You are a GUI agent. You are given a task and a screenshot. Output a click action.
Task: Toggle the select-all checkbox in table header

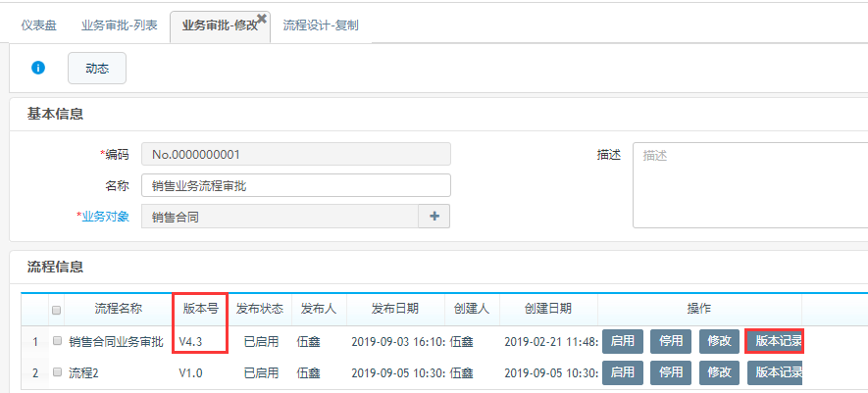tap(57, 311)
